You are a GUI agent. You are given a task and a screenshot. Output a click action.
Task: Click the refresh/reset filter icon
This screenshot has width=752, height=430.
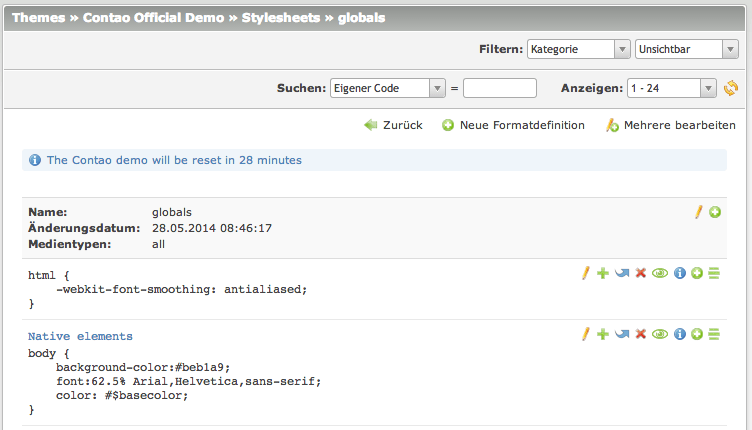pyautogui.click(x=731, y=88)
